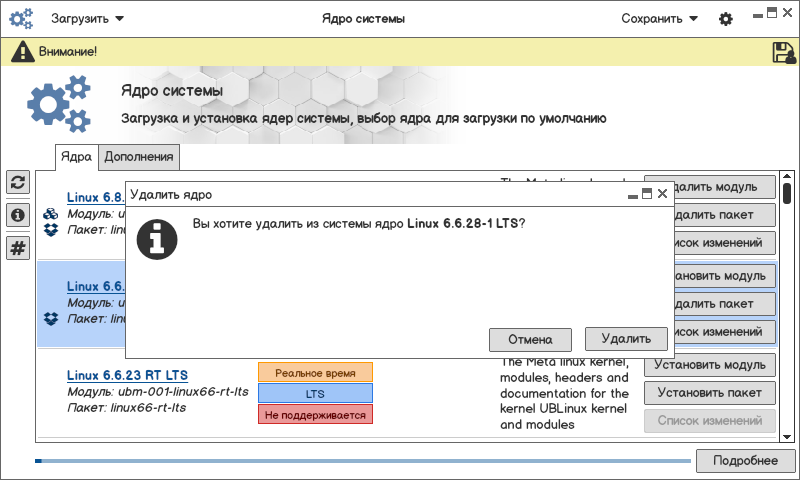The image size is (800, 480).
Task: Open the Linux 6.8 kernel link
Action: tap(95, 197)
